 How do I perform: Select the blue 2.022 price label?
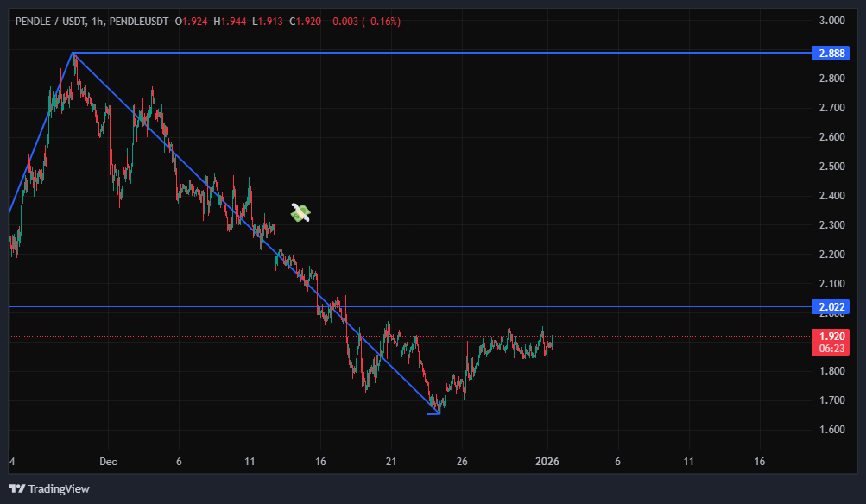831,306
